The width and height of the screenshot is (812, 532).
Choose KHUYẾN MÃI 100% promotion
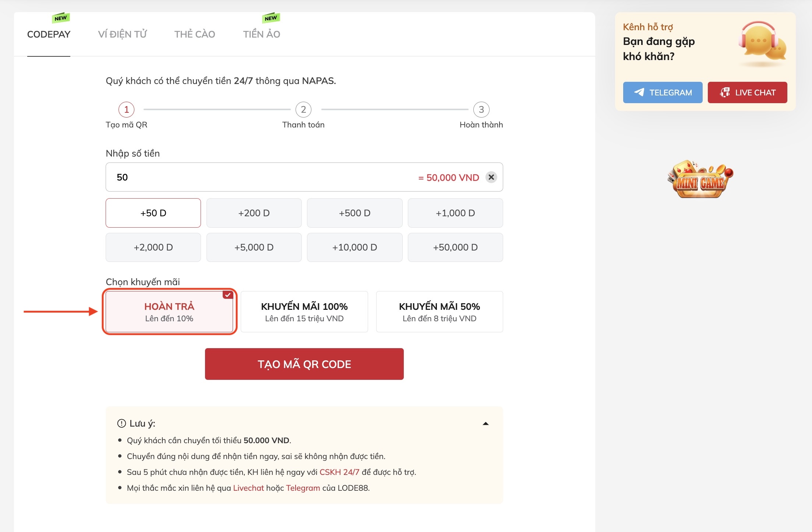click(x=304, y=312)
